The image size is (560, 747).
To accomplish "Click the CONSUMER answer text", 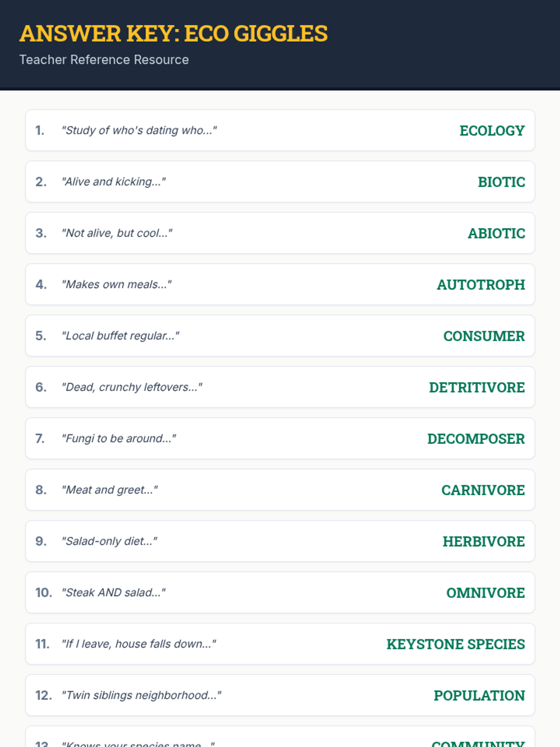I will click(x=484, y=336).
